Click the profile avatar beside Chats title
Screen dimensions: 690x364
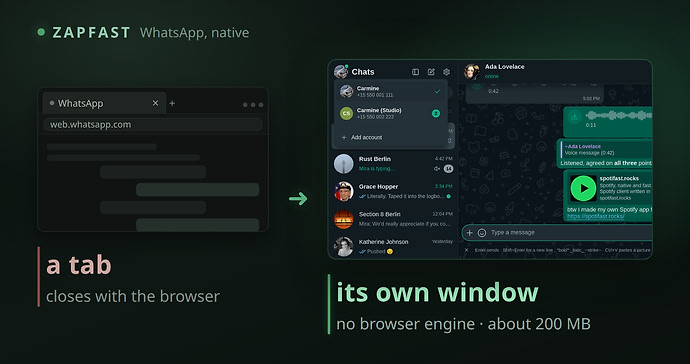[341, 71]
